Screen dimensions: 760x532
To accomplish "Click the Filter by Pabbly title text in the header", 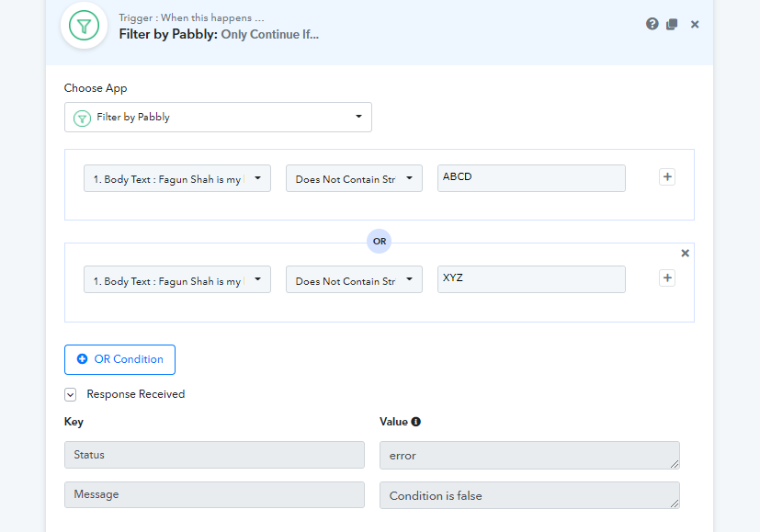I will (x=168, y=34).
